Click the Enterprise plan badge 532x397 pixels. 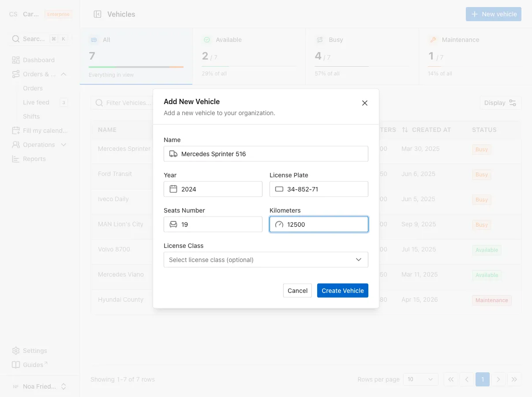[x=58, y=14]
